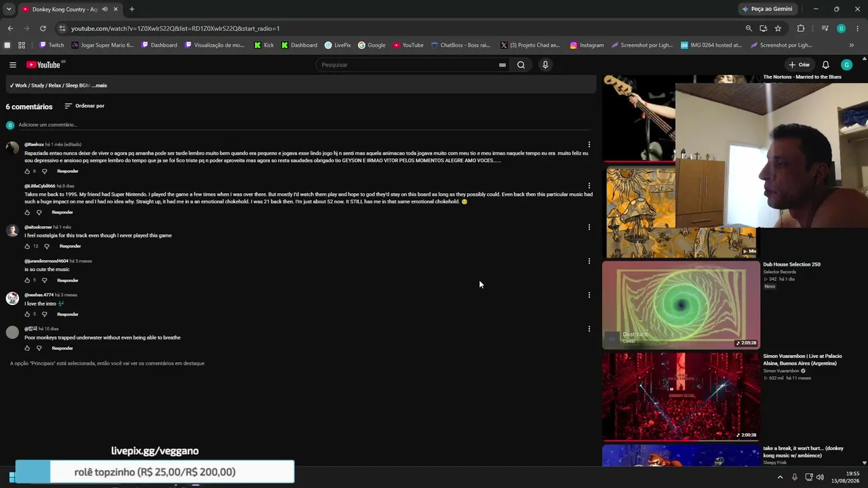Open the Twitch bookmark
Screen dimensions: 868x488
click(x=52, y=45)
